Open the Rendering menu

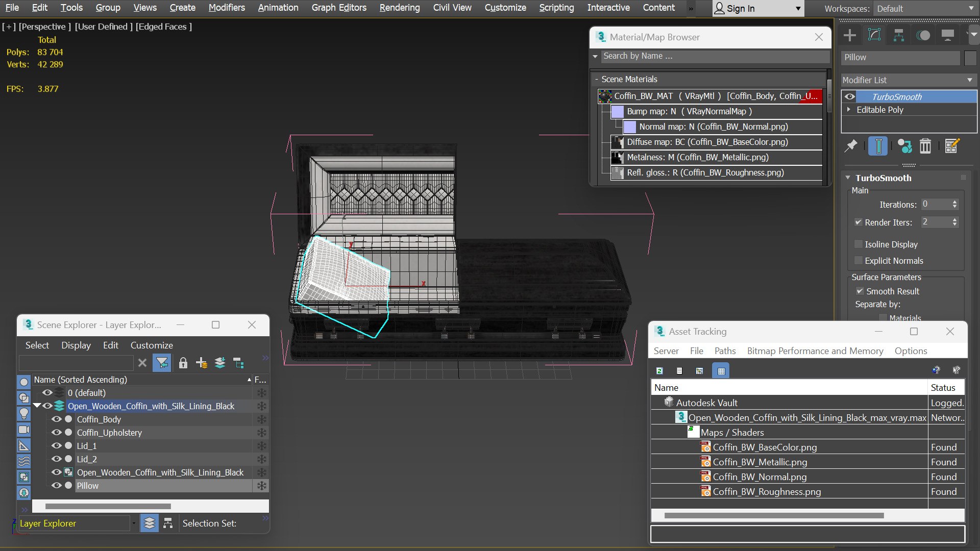[x=400, y=8]
